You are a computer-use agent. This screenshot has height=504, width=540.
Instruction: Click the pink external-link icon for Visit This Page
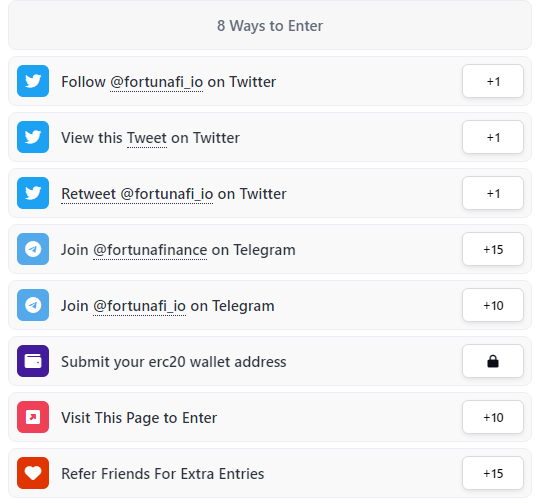click(33, 417)
